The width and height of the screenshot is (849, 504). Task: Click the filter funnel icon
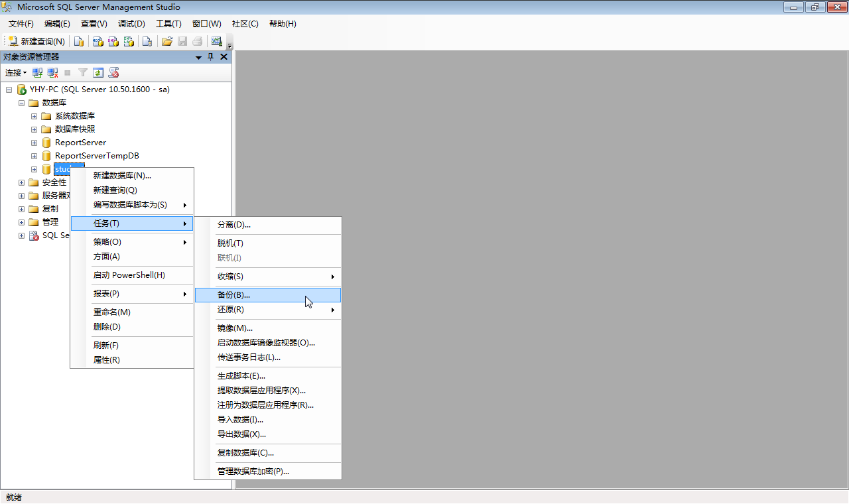83,73
